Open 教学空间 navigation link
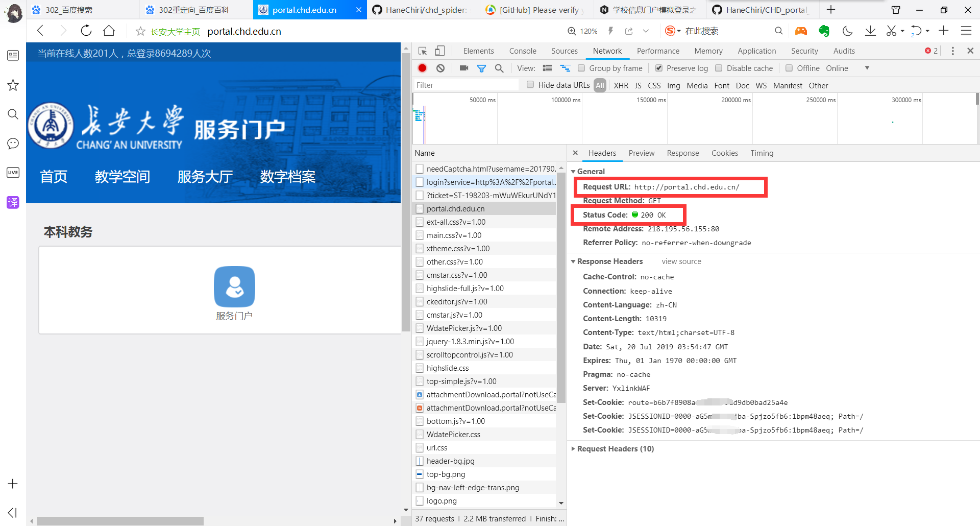The width and height of the screenshot is (980, 526). 122,177
